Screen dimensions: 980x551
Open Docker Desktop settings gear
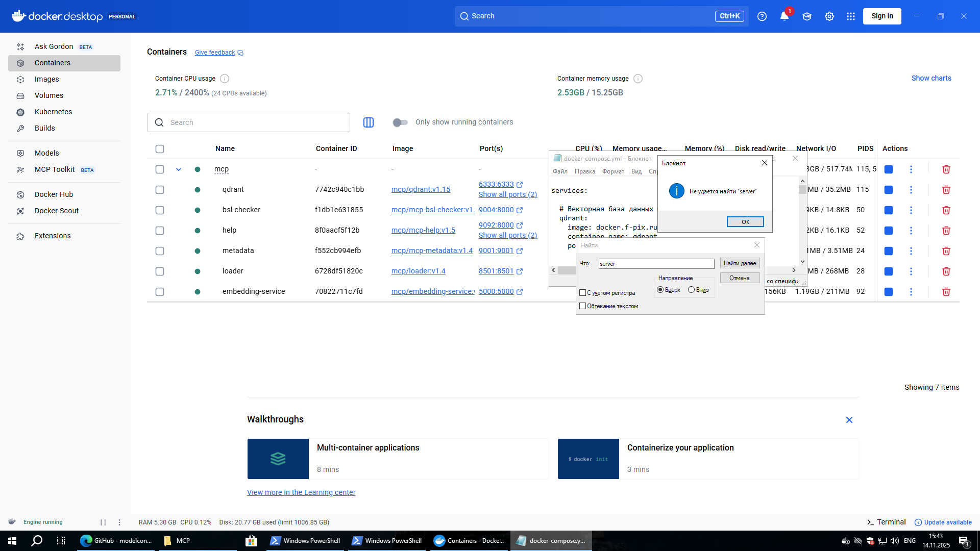[829, 16]
